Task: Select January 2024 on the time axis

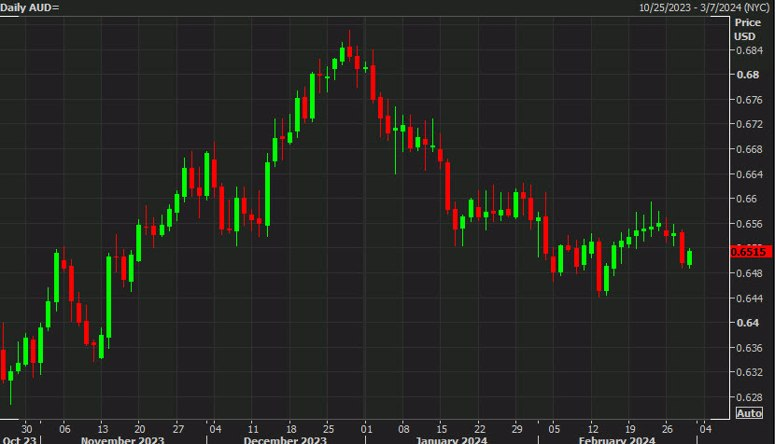Action: pos(451,440)
